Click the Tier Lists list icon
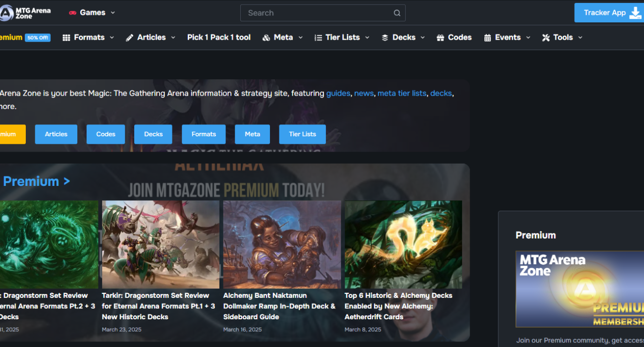 (x=318, y=38)
